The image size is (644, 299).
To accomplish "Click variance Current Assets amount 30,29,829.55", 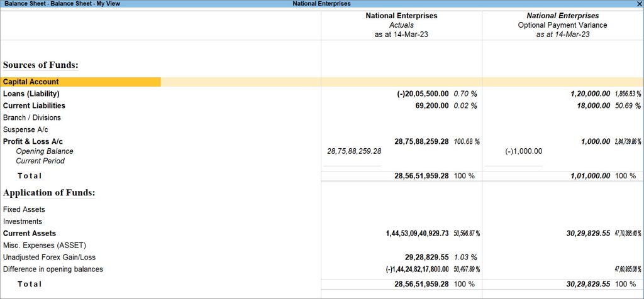I will tap(588, 234).
